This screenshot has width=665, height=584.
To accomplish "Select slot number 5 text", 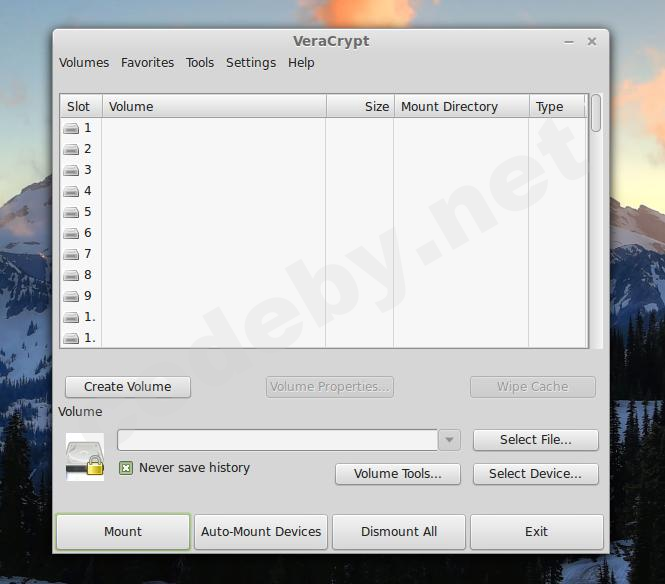I will (x=88, y=212).
